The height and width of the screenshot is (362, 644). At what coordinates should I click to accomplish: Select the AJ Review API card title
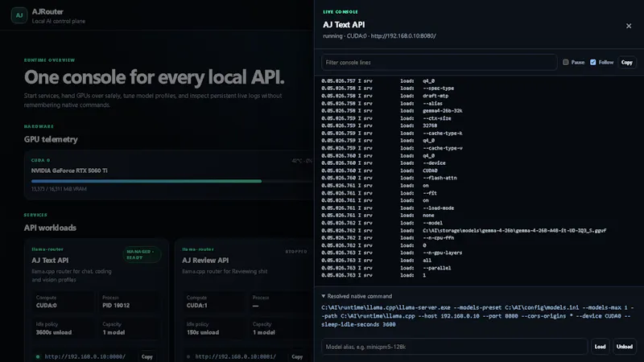[x=205, y=260]
